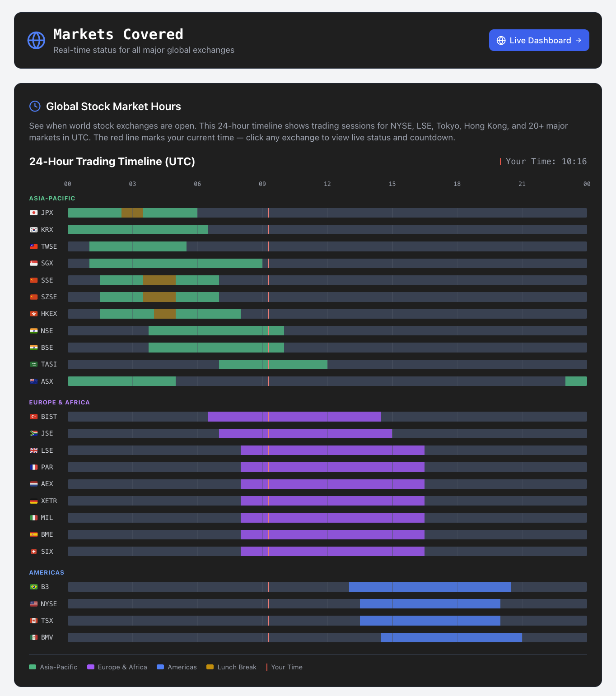
Task: Collapse the ASIA-PACIFIC section header
Action: 52,198
